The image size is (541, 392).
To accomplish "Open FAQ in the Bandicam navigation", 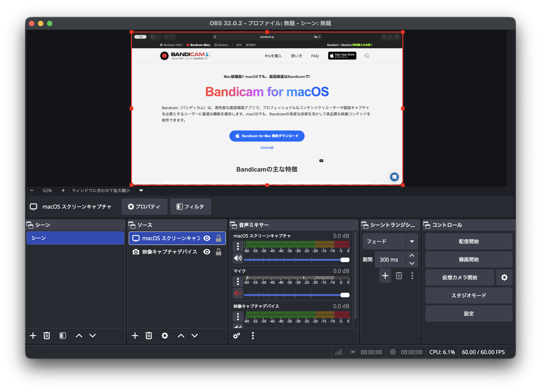I will [315, 56].
